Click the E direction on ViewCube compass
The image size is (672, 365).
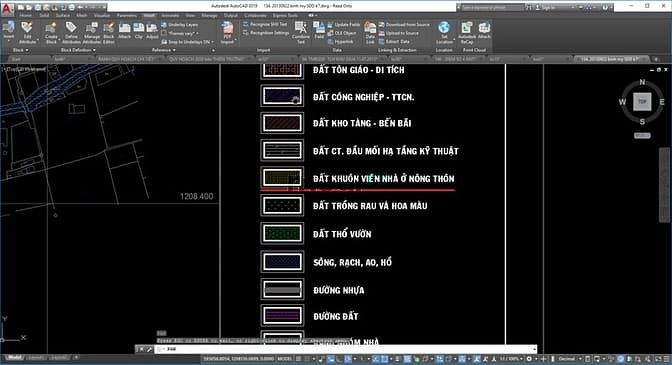click(x=662, y=102)
